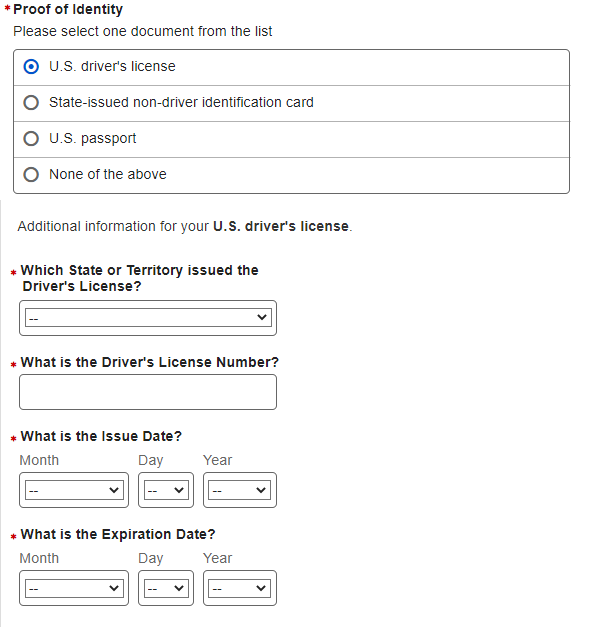This screenshot has height=627, width=605.
Task: Choose State-issued non-driver identification card option
Action: point(31,103)
